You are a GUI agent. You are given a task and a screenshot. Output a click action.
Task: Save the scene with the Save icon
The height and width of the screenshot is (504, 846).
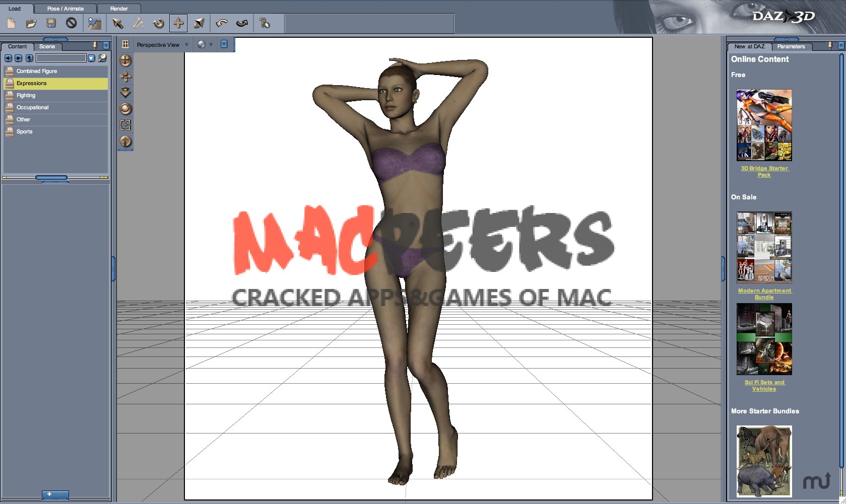point(51,23)
